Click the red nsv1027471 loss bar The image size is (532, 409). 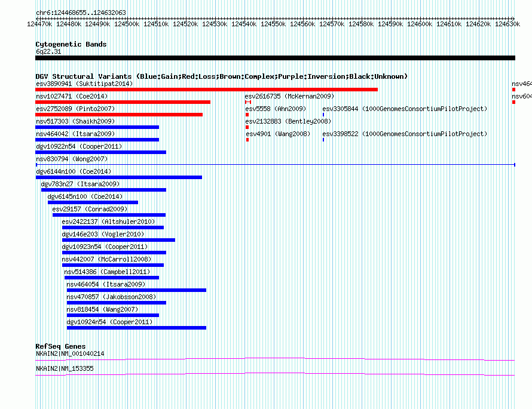click(x=123, y=102)
